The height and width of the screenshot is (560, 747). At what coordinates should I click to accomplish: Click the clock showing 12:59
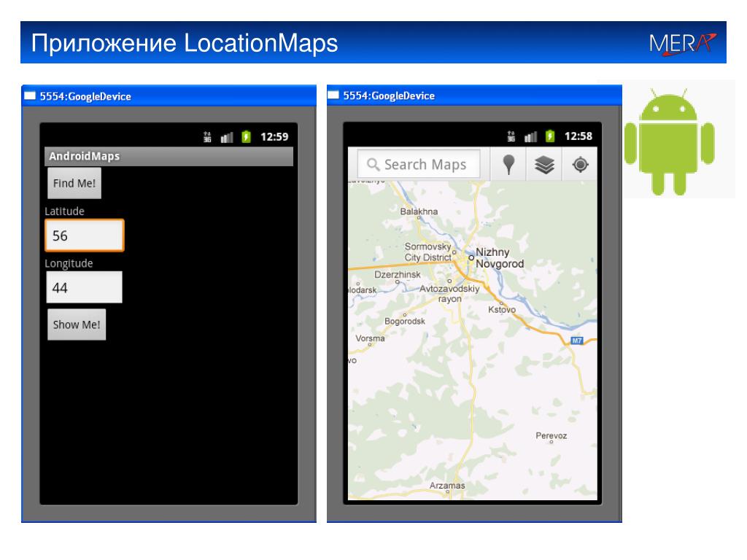coord(274,137)
